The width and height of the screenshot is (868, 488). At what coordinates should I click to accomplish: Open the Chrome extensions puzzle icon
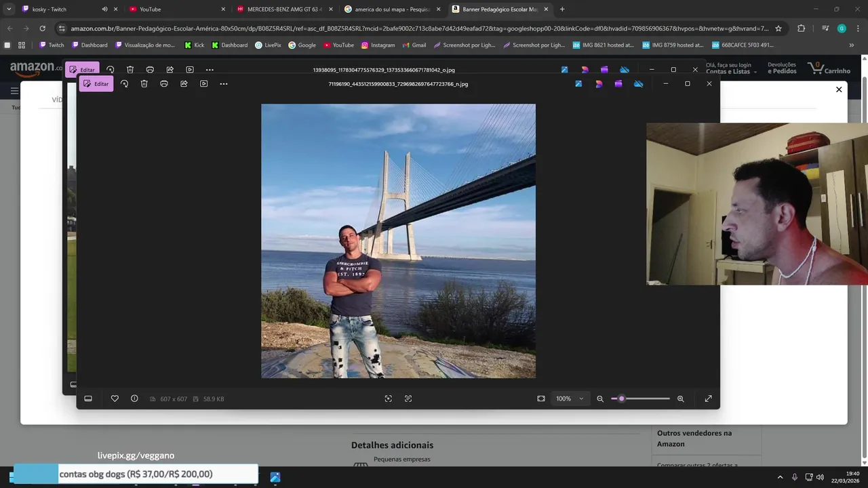coord(801,28)
